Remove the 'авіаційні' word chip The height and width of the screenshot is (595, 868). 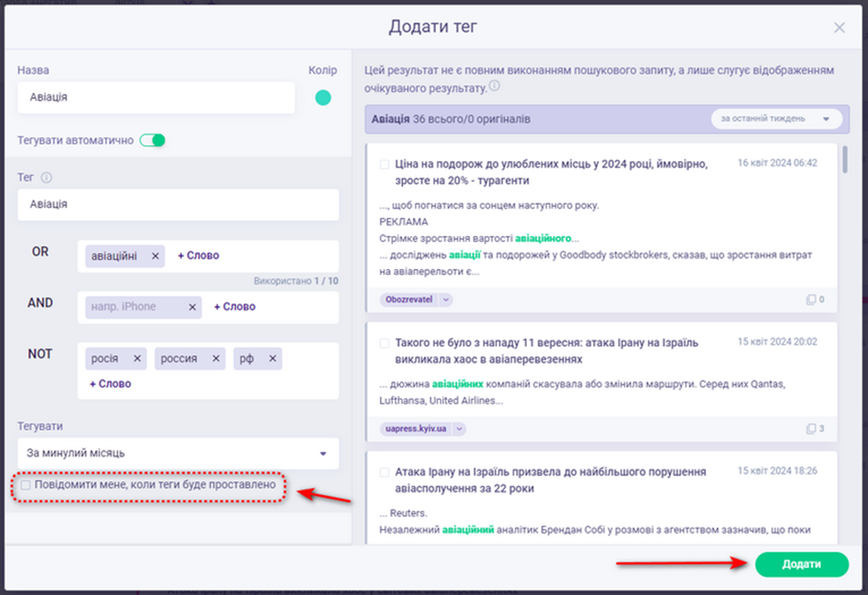point(155,256)
